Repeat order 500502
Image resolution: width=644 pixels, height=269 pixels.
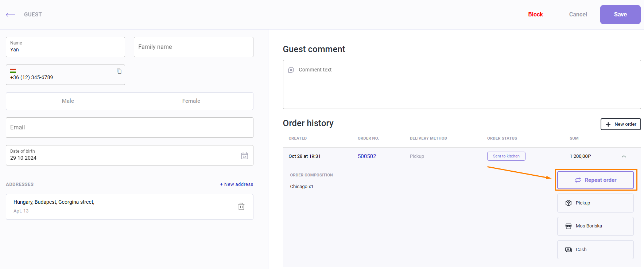pos(595,180)
